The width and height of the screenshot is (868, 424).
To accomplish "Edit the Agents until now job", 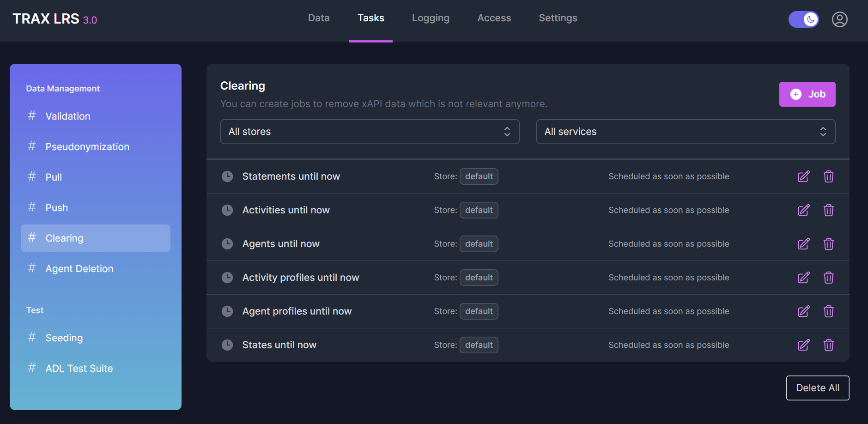I will click(803, 244).
